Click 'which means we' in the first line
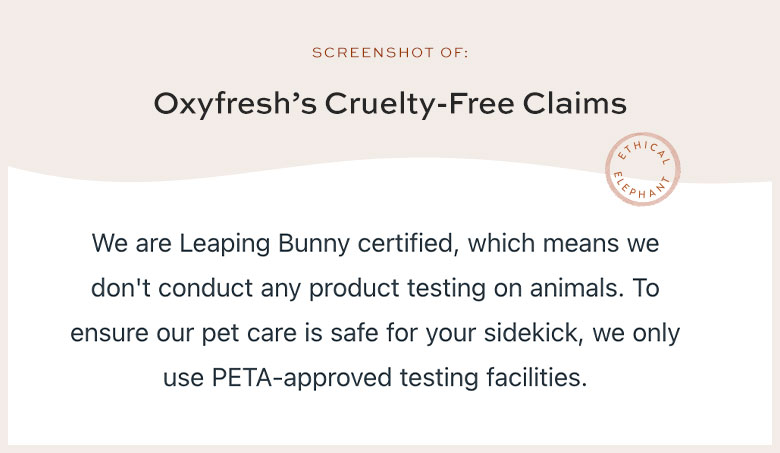This screenshot has width=780, height=453. tap(563, 243)
